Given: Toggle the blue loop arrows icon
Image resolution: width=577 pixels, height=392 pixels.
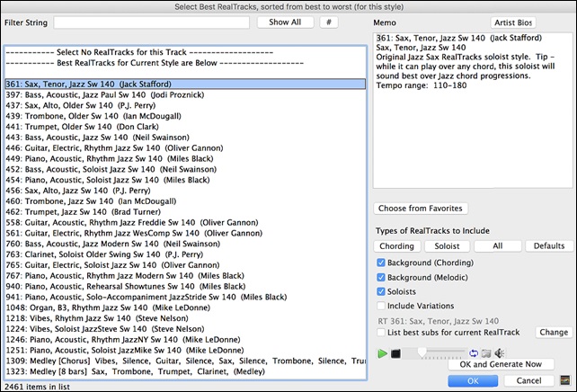Looking at the screenshot, I should tap(474, 353).
